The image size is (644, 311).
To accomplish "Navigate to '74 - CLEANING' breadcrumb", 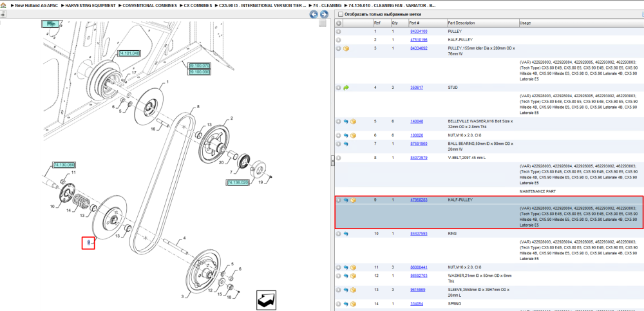I will tap(327, 6).
